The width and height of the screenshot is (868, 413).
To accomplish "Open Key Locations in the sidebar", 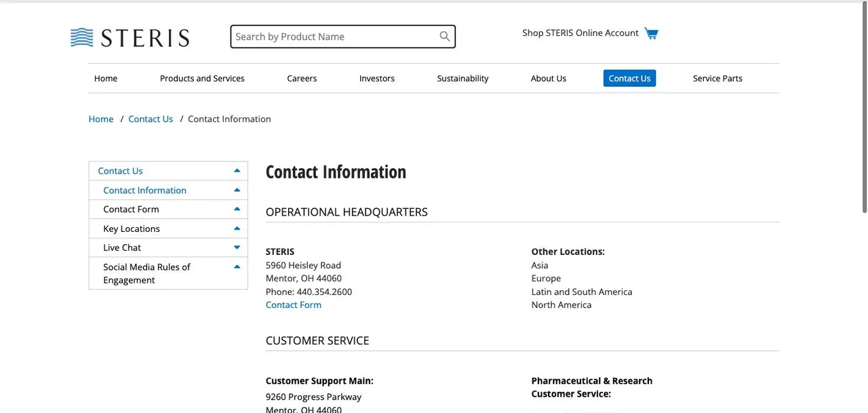I will coord(132,229).
